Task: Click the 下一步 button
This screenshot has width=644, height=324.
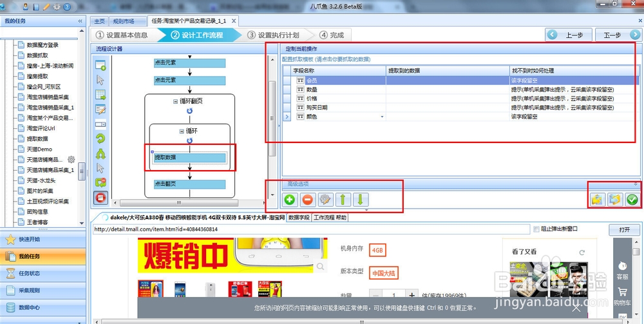Action: click(618, 35)
